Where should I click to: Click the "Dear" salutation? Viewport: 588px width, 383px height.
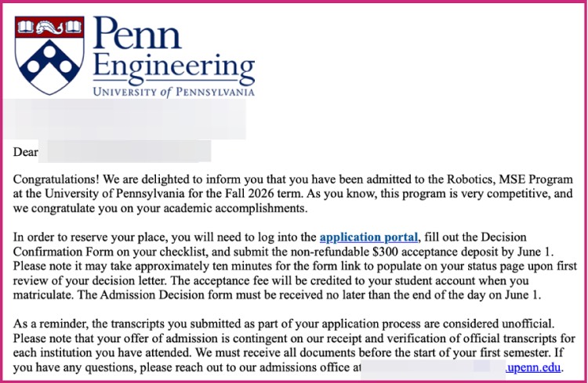[26, 152]
